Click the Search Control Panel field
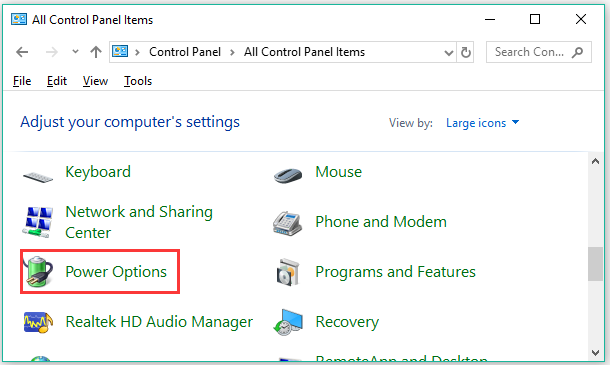The width and height of the screenshot is (610, 365). [x=539, y=52]
